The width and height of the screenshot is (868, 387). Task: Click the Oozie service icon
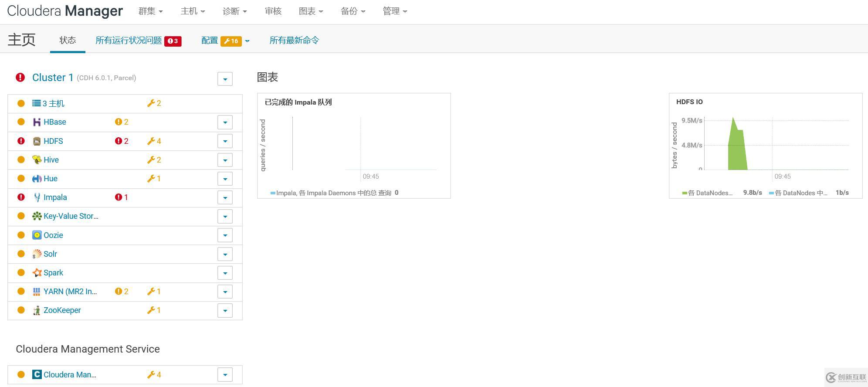click(x=37, y=235)
